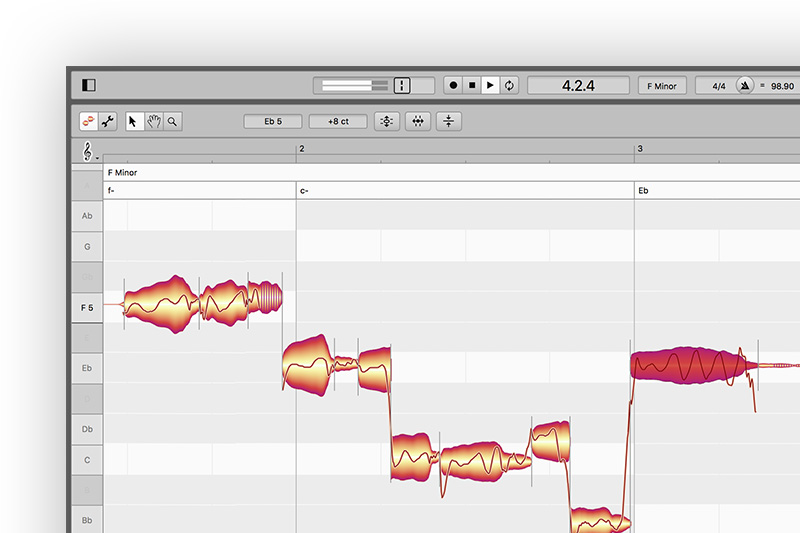
Task: Click the Db pitch ruler key
Action: (x=87, y=429)
